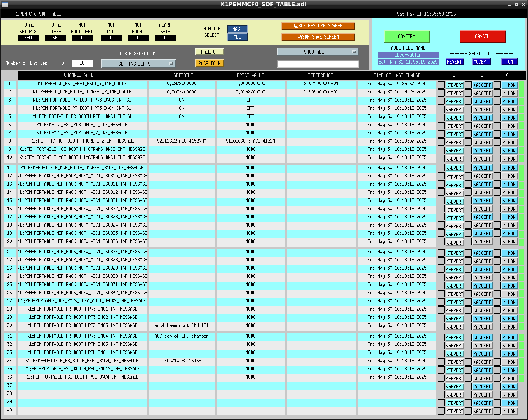Go to next page with PAGE DOWN
Screen dimensions: 528x420
209,64
